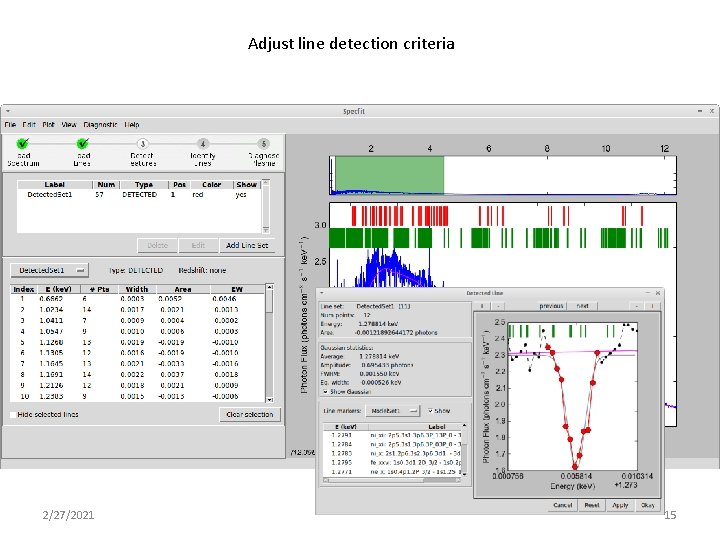Click the detected lines table scroll-up arrow
Screen dimensions: 720x540
pos(270,287)
